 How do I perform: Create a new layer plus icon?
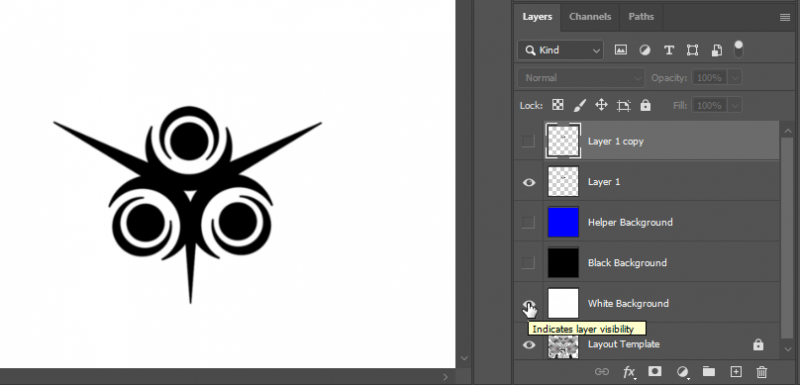tap(735, 371)
